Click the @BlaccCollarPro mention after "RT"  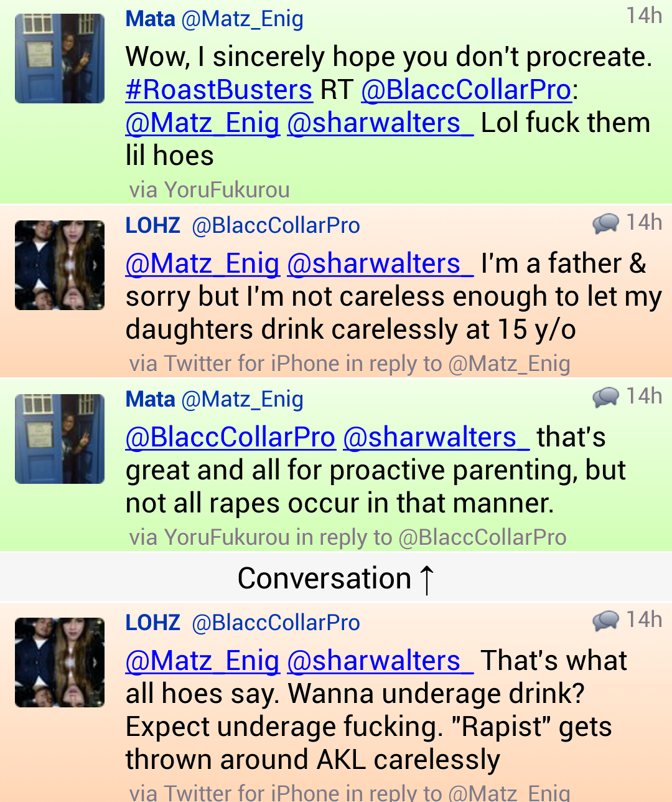(x=466, y=90)
